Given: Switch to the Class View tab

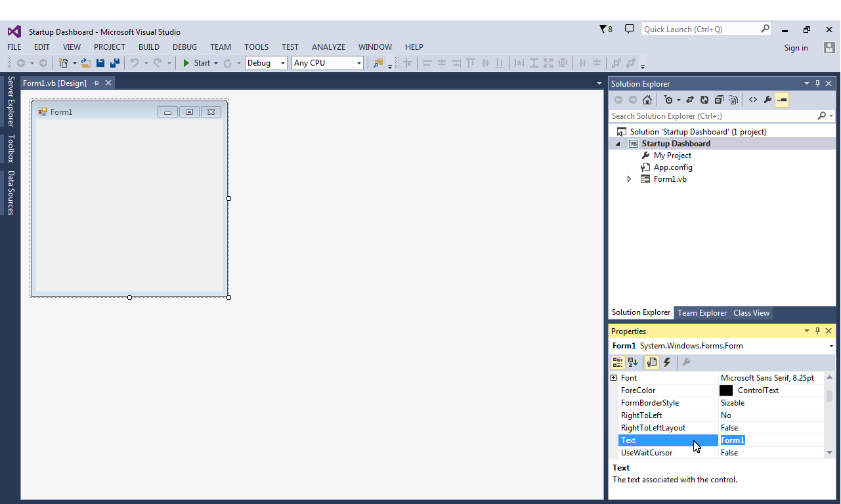Looking at the screenshot, I should [x=751, y=313].
